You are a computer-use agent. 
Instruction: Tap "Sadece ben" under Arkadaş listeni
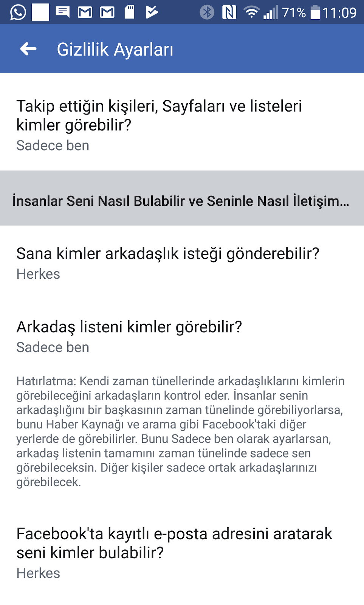tap(53, 347)
